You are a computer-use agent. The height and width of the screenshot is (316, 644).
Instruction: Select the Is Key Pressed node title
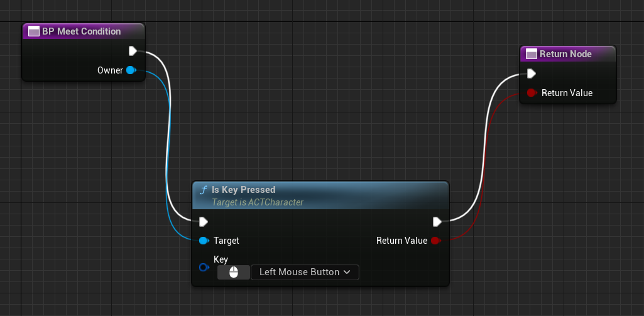tap(244, 190)
